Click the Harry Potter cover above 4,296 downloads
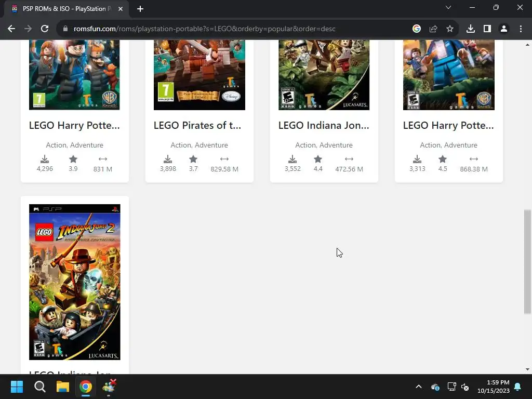The height and width of the screenshot is (399, 532). 74,75
